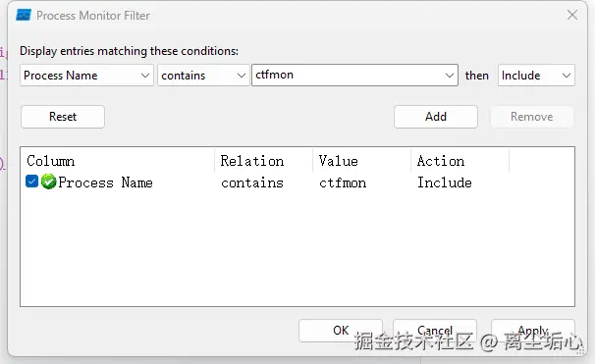The width and height of the screenshot is (595, 364).
Task: Open the Process Name column dropdown
Action: [86, 76]
